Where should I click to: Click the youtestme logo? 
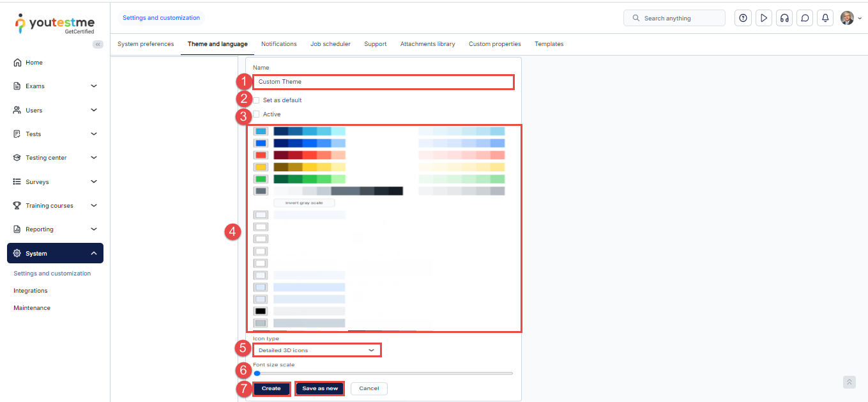pyautogui.click(x=54, y=24)
